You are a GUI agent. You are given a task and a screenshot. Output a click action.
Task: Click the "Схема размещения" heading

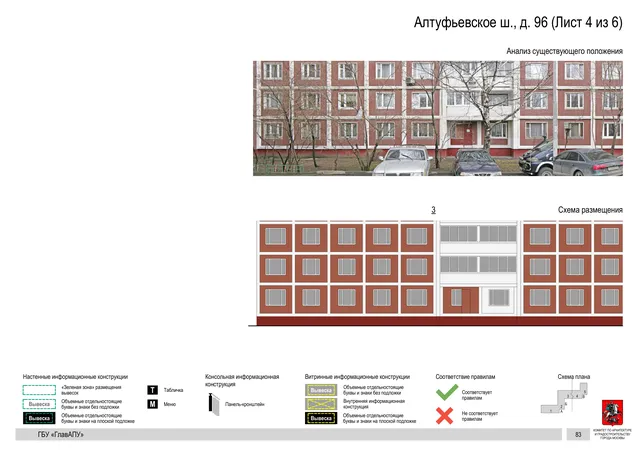(590, 210)
